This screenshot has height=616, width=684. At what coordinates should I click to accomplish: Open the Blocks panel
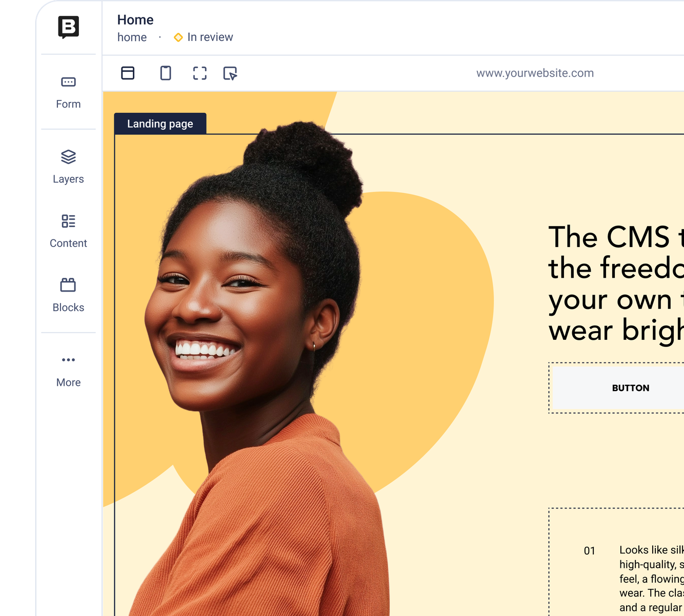pyautogui.click(x=68, y=296)
